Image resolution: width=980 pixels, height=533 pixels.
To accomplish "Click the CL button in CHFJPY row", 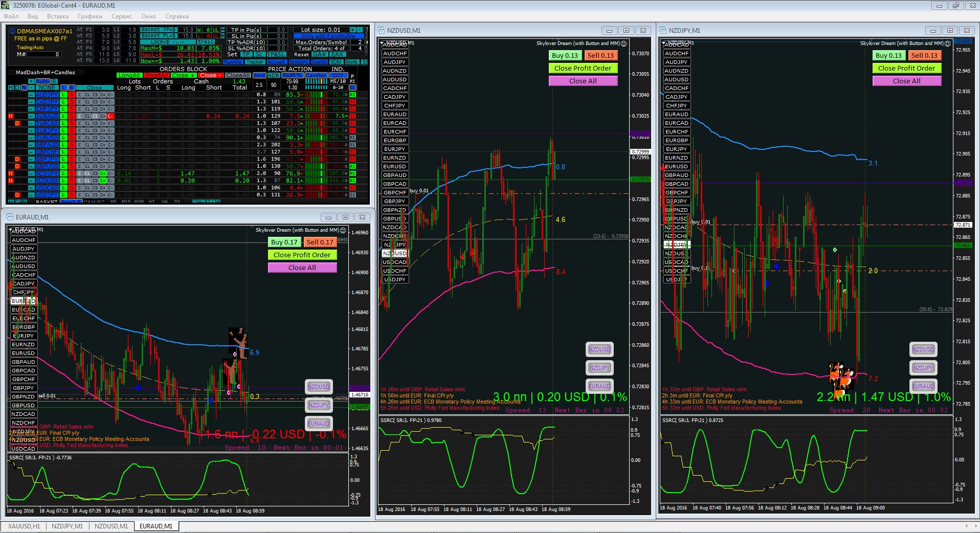I will click(87, 109).
